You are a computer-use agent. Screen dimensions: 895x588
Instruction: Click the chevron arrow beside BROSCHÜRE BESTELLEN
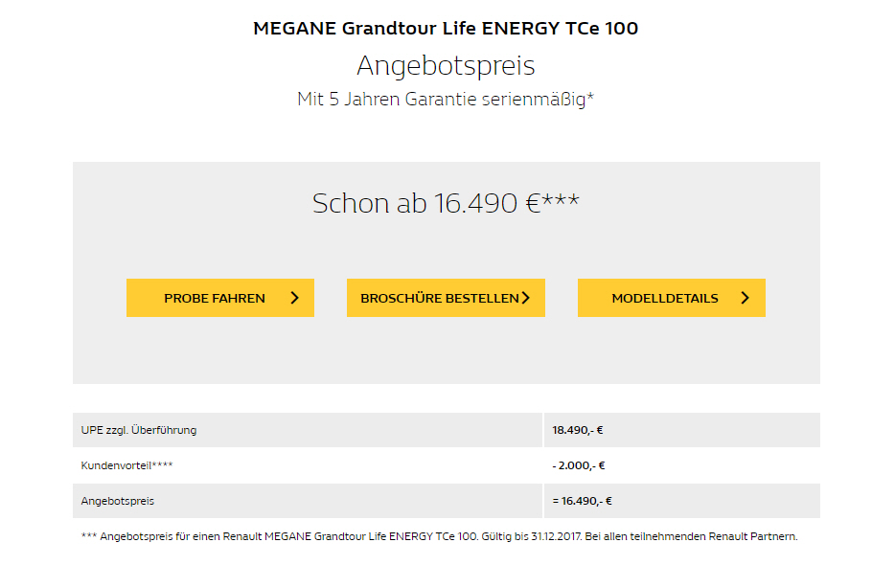(526, 298)
